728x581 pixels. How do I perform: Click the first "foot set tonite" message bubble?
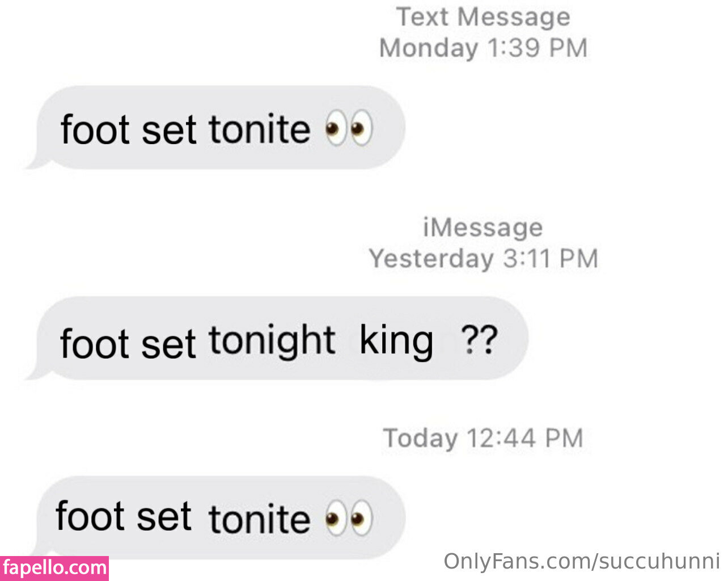point(218,128)
